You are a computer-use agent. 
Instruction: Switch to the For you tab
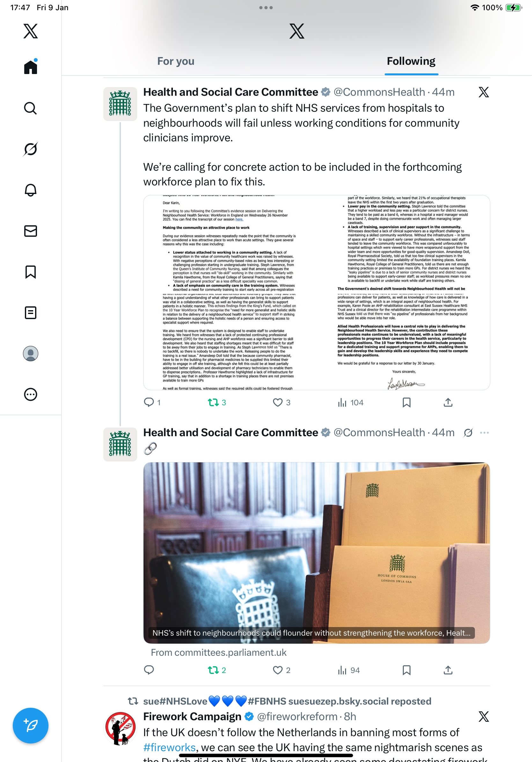tap(175, 61)
